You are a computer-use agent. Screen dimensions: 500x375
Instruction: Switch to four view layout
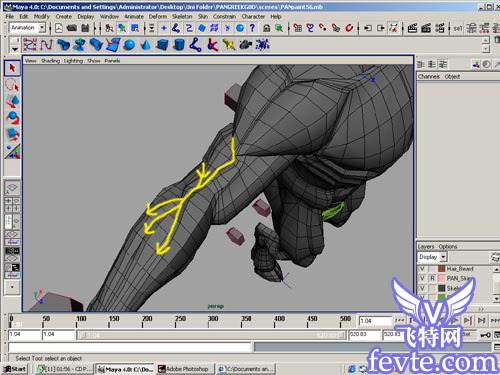12,204
